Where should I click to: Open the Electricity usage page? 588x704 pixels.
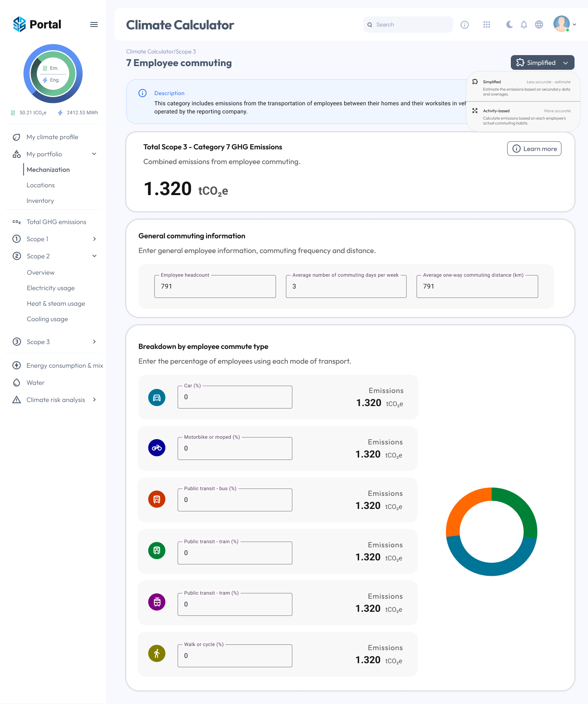point(51,288)
